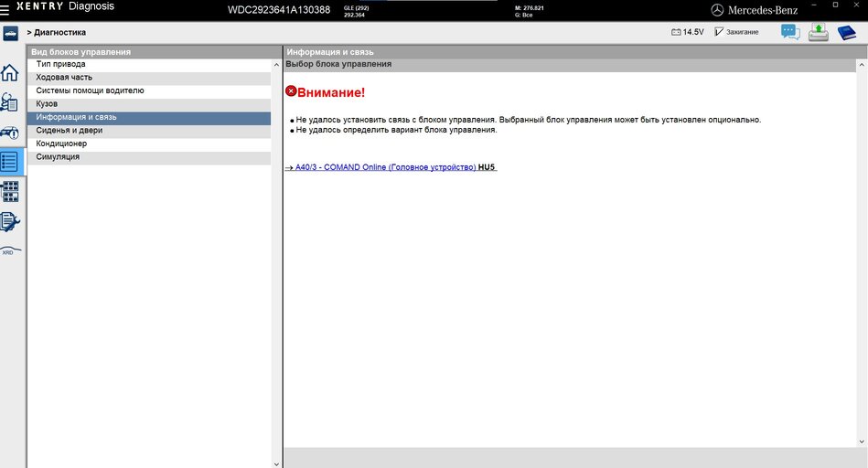Close the XENTRY Diagnosis window

[x=857, y=5]
